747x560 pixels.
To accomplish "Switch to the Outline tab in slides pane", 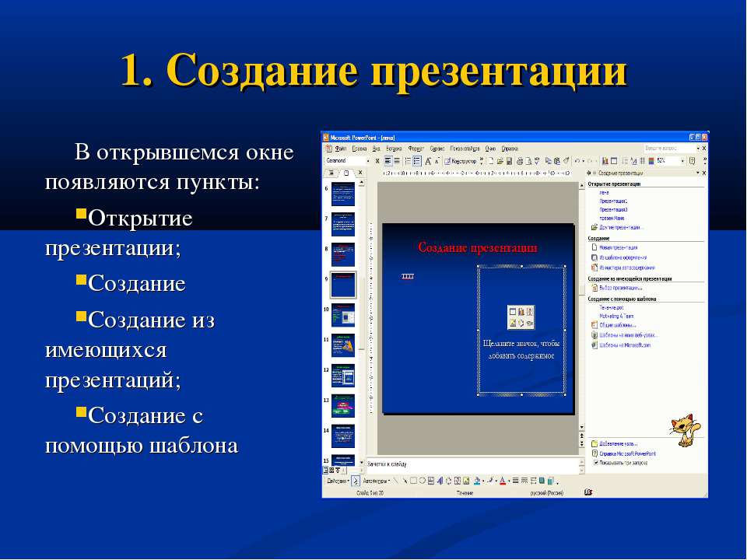I will [331, 173].
